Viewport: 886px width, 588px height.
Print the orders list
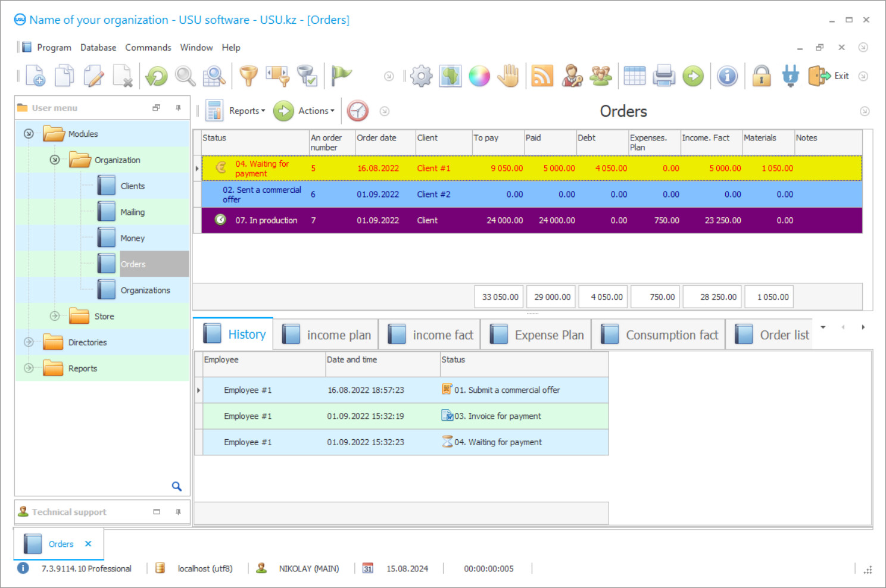click(663, 76)
